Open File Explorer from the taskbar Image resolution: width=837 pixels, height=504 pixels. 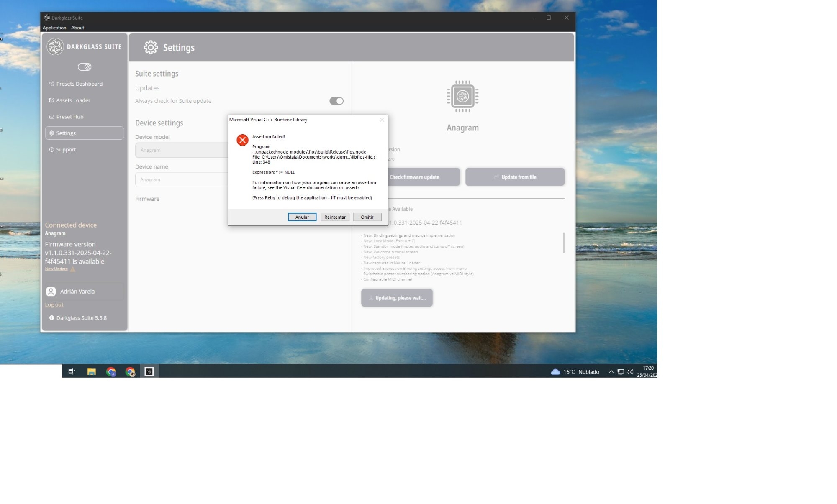point(91,371)
